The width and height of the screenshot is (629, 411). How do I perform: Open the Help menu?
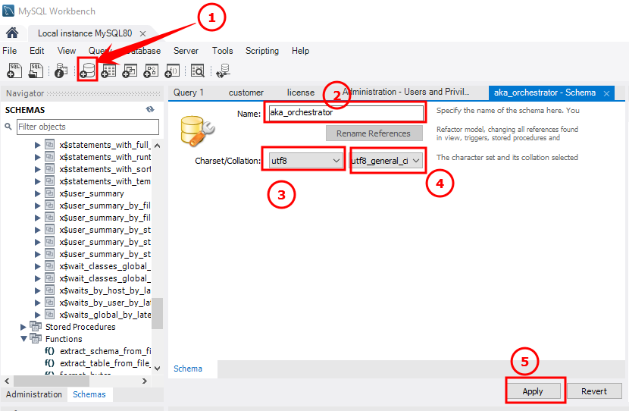(x=300, y=51)
